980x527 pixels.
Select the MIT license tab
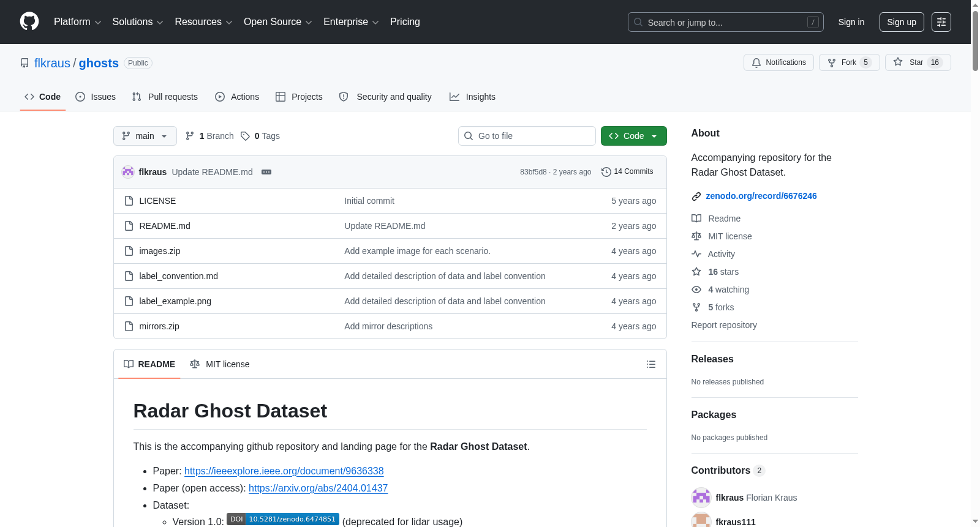(220, 364)
